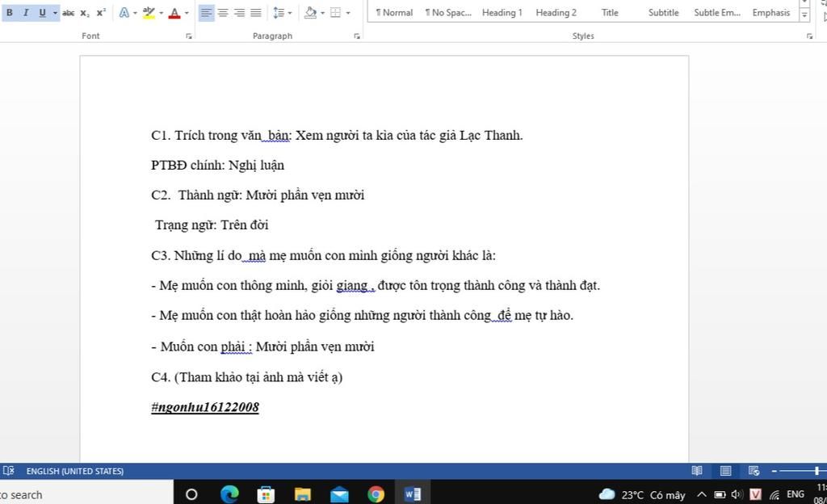Apply Heading 2 style
Image resolution: width=827 pixels, height=504 pixels.
(556, 13)
